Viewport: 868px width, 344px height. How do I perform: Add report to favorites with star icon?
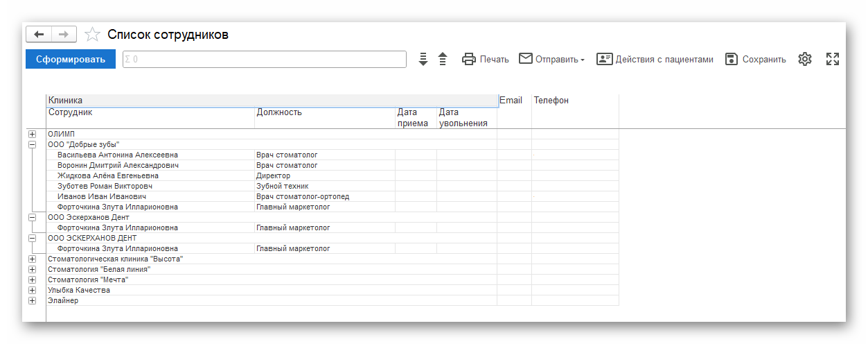pos(92,35)
